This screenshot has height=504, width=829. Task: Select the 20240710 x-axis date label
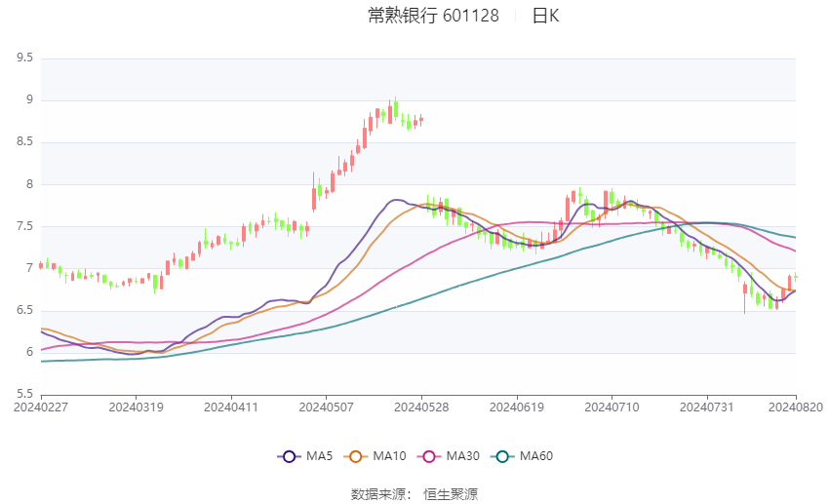(x=612, y=407)
